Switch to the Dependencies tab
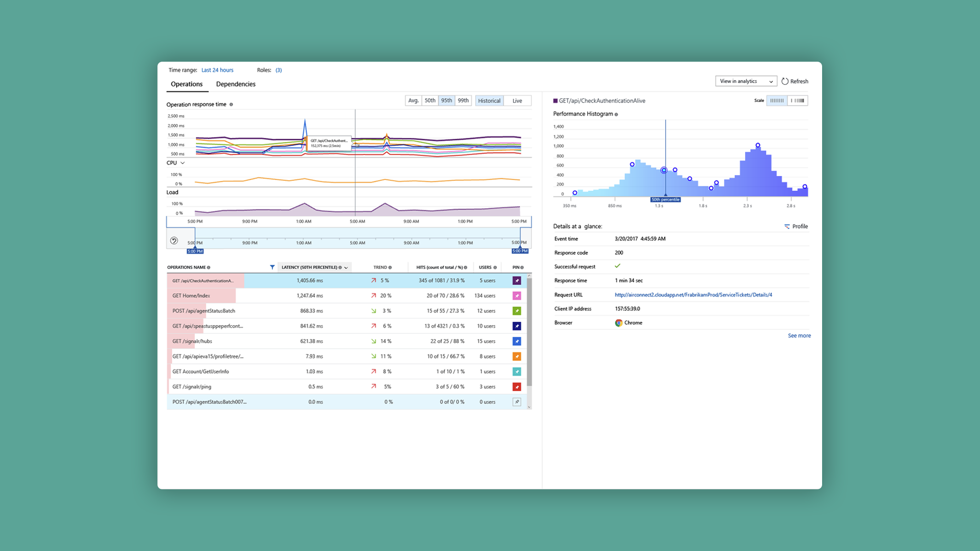 [235, 84]
